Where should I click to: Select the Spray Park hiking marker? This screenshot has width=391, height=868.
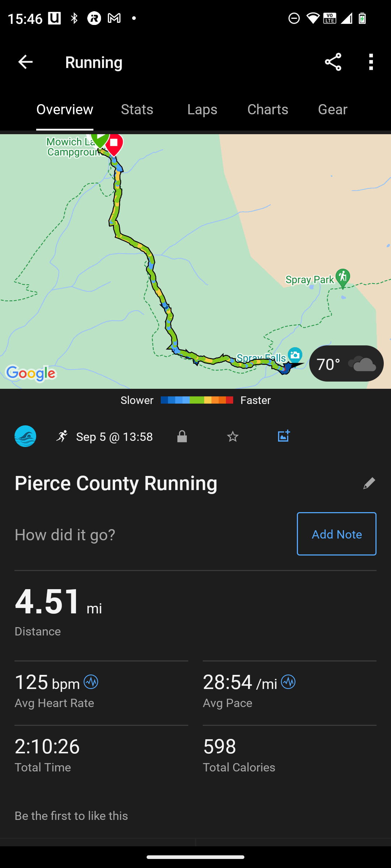tap(342, 278)
